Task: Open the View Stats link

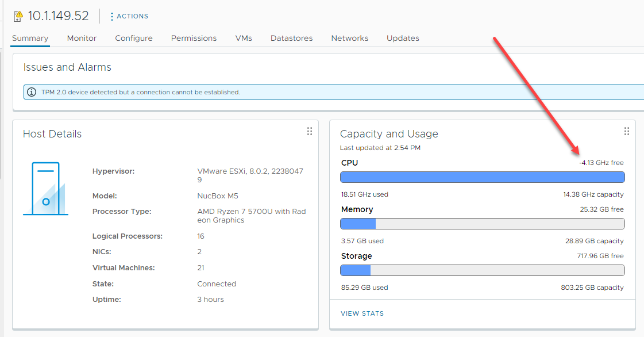Action: (x=362, y=313)
